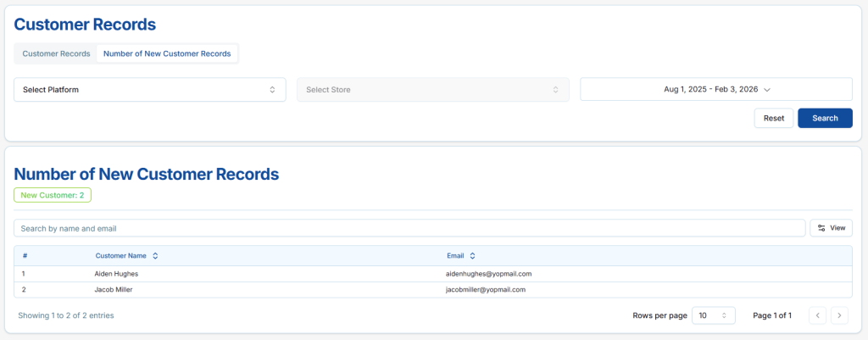This screenshot has height=340, width=868.
Task: Click the Jacob Miller customer name
Action: (113, 289)
